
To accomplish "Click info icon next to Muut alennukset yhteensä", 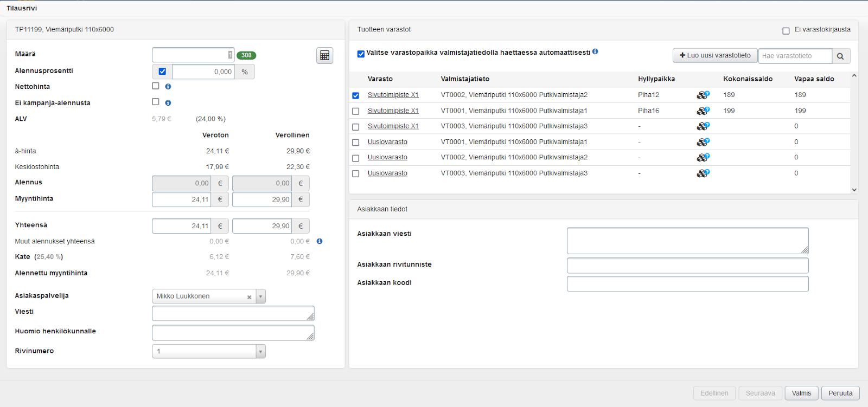I will [x=320, y=242].
